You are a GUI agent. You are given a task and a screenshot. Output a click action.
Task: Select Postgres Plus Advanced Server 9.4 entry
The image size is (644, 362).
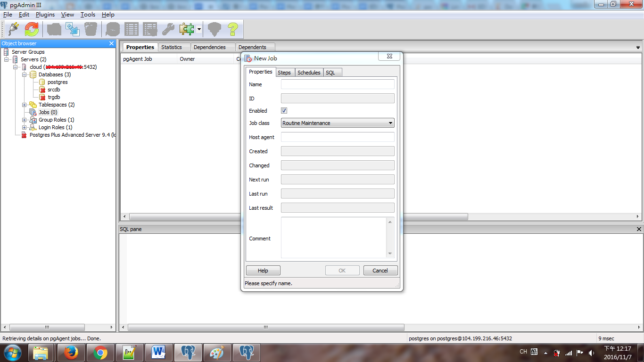(73, 135)
